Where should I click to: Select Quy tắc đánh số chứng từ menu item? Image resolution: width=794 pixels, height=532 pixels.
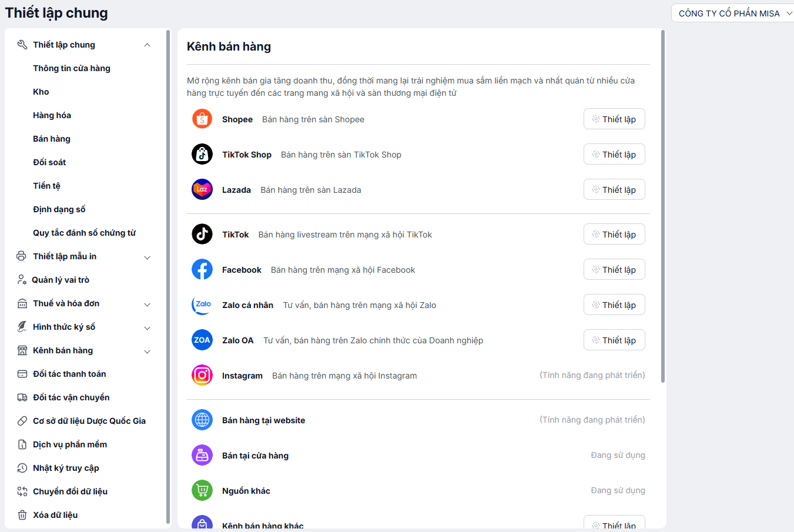(x=84, y=233)
